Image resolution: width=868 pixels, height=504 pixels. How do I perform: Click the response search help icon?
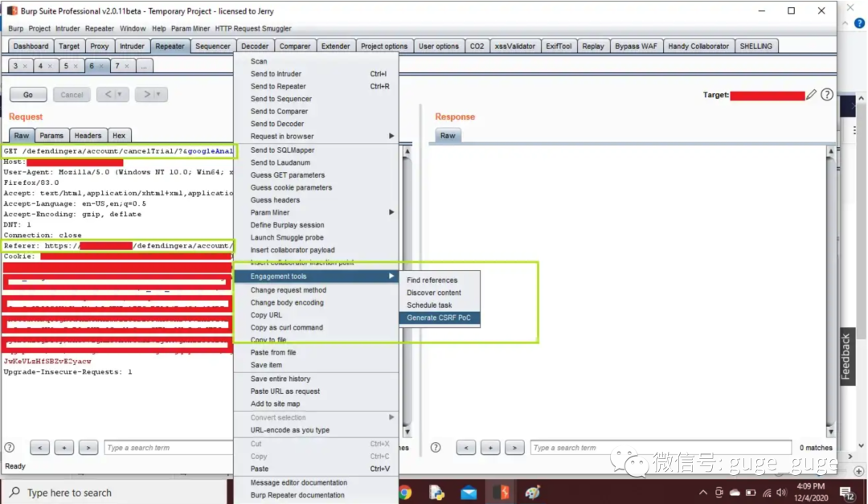pos(436,447)
